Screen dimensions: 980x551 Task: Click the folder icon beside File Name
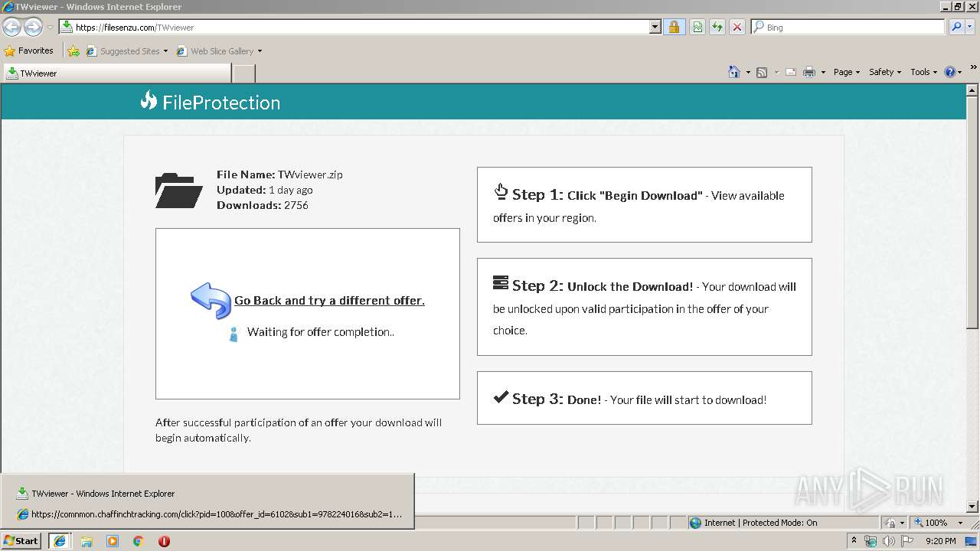click(x=178, y=191)
